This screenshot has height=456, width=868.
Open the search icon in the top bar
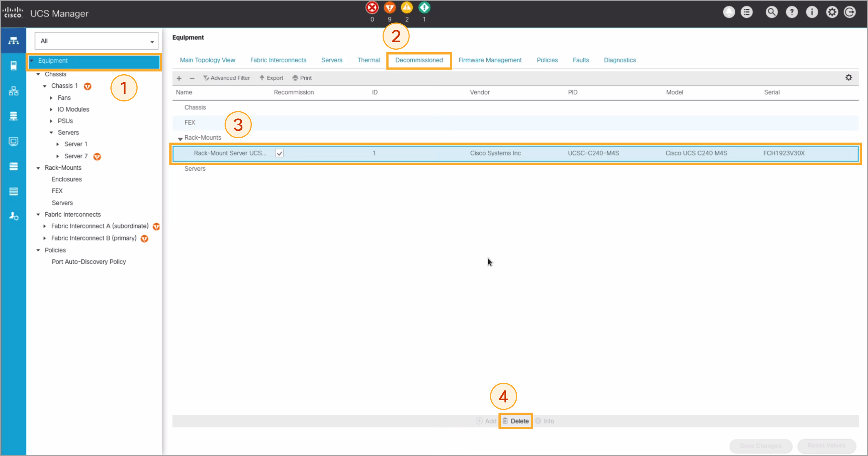click(x=771, y=12)
